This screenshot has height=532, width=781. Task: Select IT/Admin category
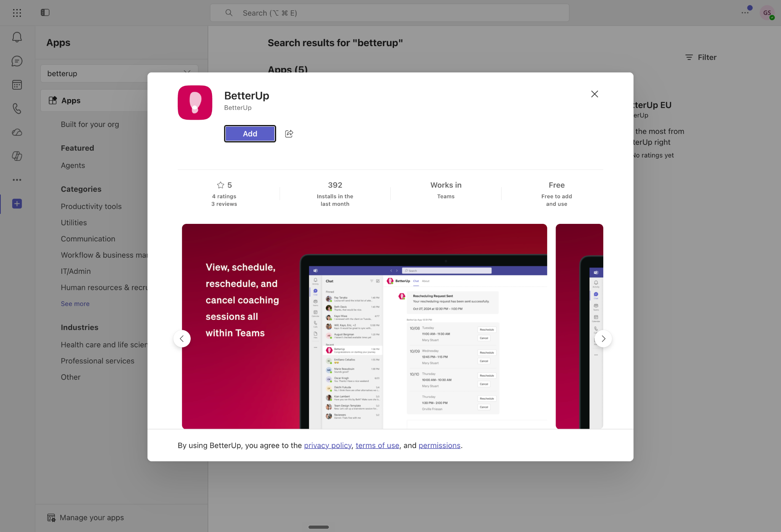(x=76, y=271)
